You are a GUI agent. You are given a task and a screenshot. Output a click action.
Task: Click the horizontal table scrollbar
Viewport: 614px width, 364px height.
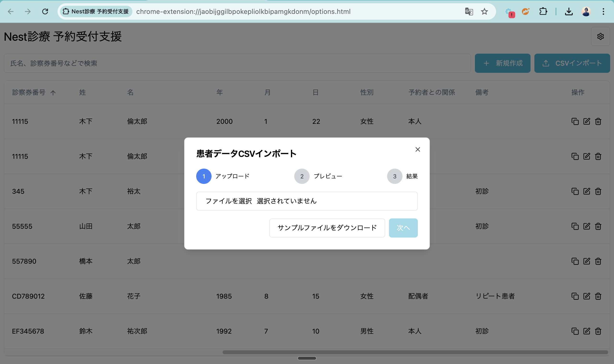415,352
